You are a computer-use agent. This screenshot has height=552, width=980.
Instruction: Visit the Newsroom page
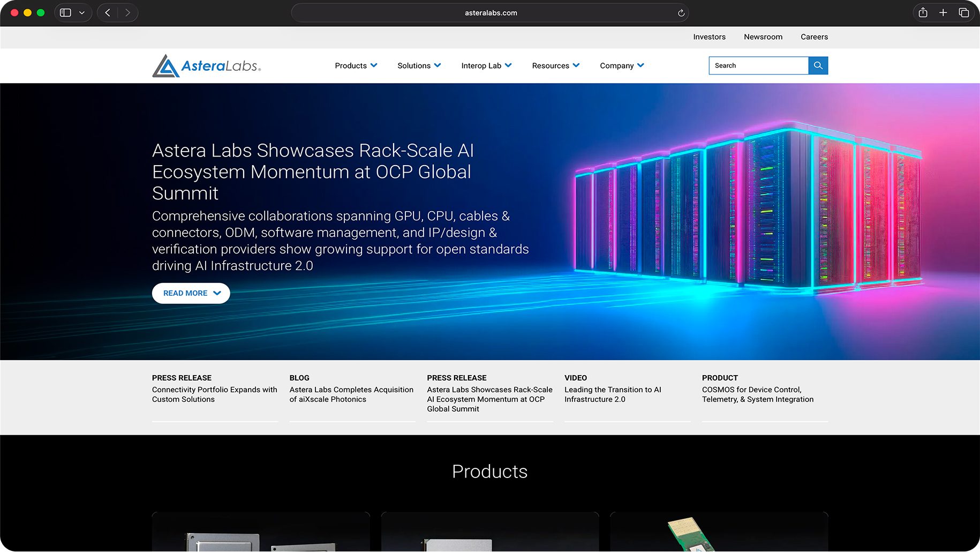coord(763,37)
